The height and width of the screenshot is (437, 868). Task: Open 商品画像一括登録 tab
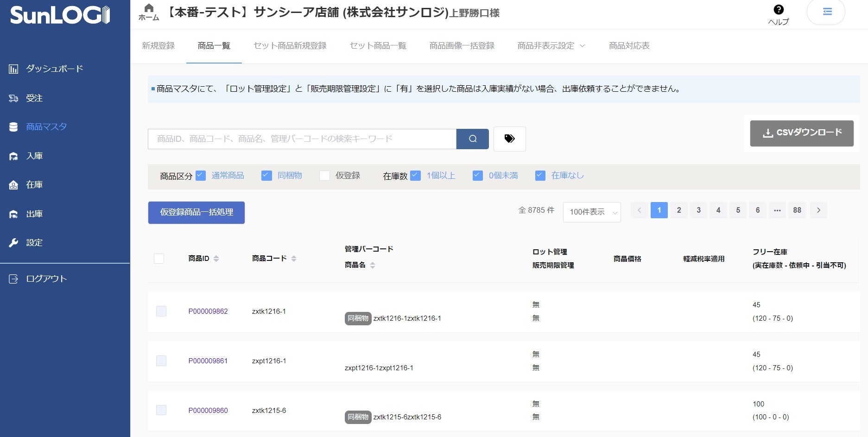tap(462, 46)
